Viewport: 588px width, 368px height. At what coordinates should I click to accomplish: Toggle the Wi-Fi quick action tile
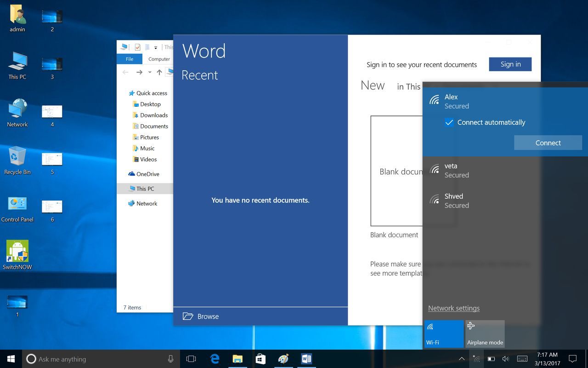(444, 333)
